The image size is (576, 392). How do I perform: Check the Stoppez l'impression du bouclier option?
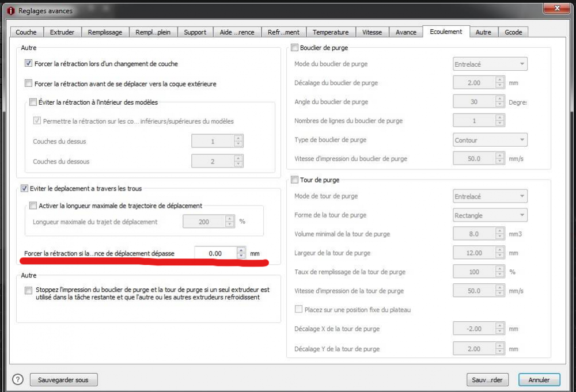coord(28,290)
